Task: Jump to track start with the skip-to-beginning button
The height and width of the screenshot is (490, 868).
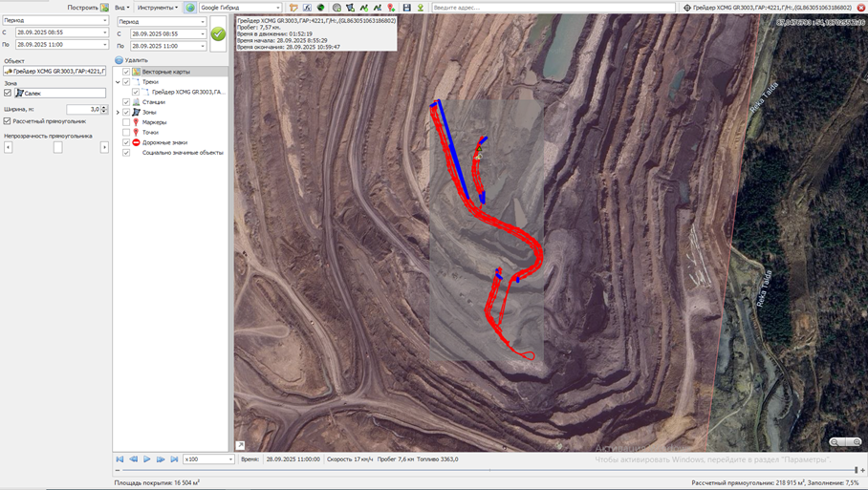Action: coord(120,459)
